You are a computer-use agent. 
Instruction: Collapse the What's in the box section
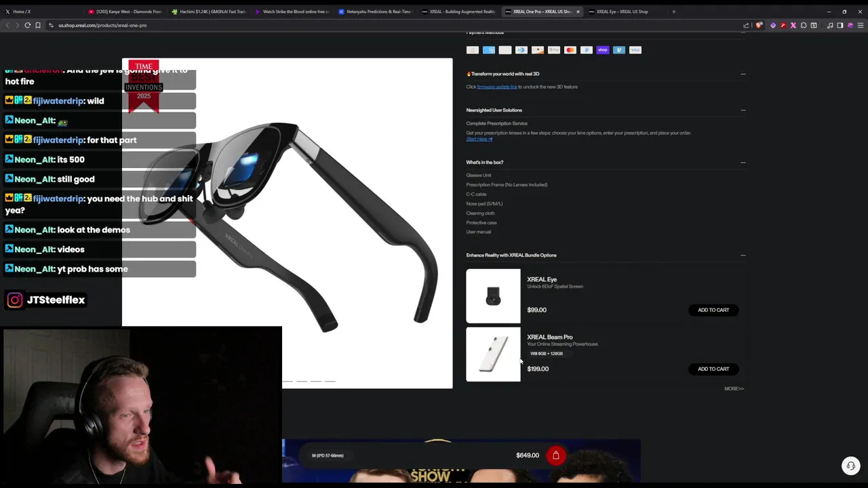coord(743,162)
